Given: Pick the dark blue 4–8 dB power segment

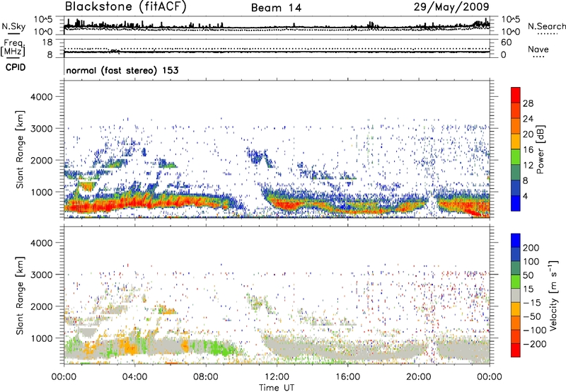Looking at the screenshot, I should click(x=516, y=188).
